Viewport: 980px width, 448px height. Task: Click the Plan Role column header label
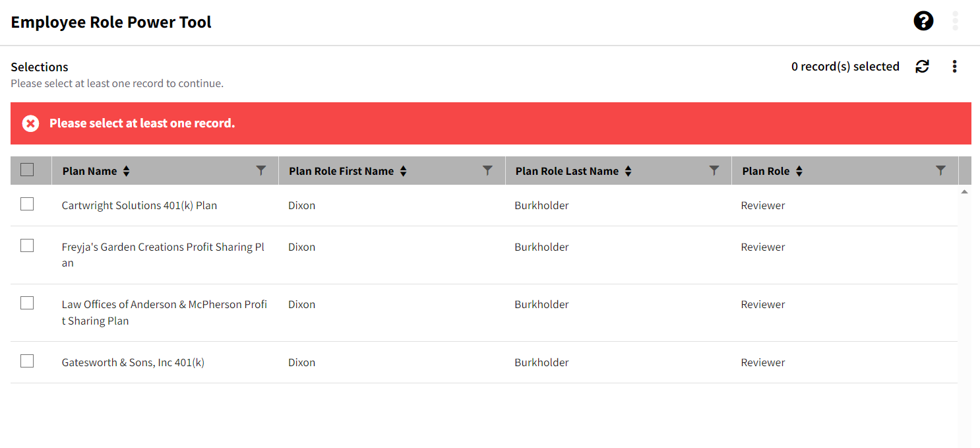tap(766, 171)
